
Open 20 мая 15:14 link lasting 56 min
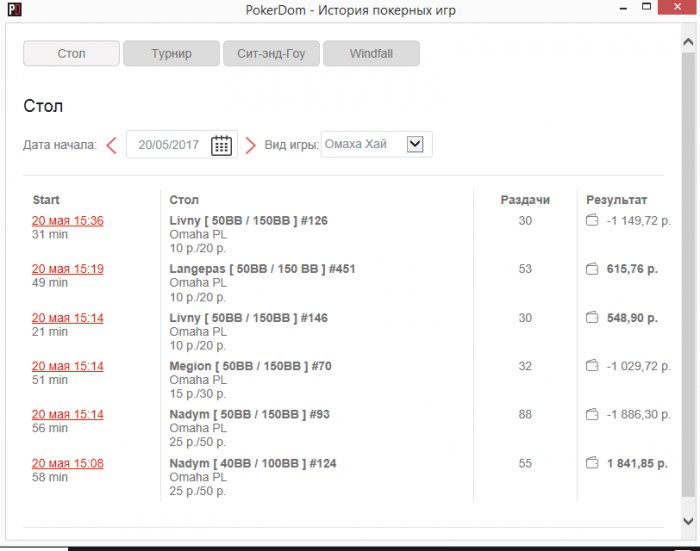(67, 414)
